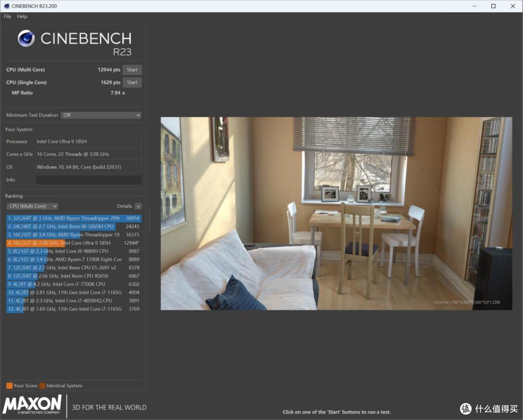This screenshot has height=420, width=523.
Task: Select ranking row 10 at 2.81 GHz i7-1165G
Action: coord(74,293)
